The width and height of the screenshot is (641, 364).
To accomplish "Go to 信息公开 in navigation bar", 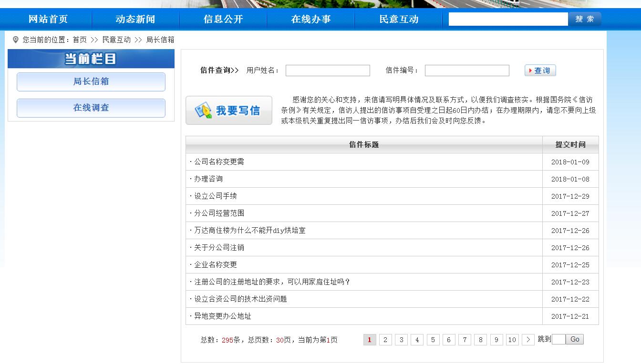I will 223,19.
